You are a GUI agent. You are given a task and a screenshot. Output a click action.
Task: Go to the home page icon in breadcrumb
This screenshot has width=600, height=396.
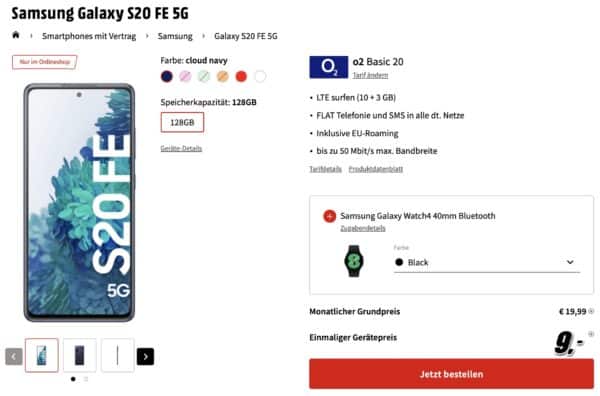pos(16,35)
